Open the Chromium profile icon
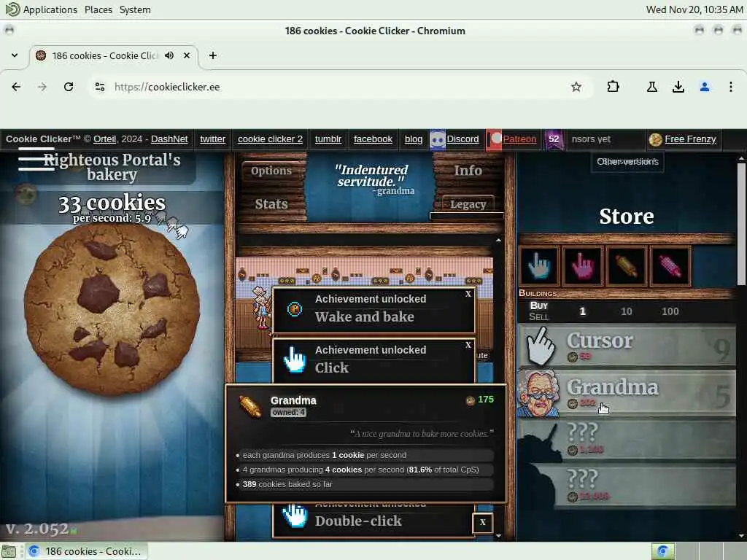Image resolution: width=747 pixels, height=560 pixels. point(705,87)
